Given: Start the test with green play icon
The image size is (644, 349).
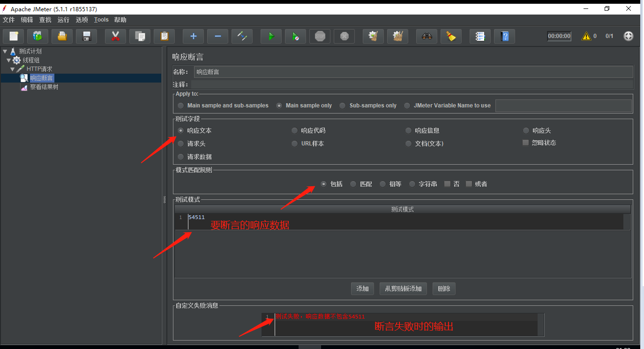Looking at the screenshot, I should 271,36.
